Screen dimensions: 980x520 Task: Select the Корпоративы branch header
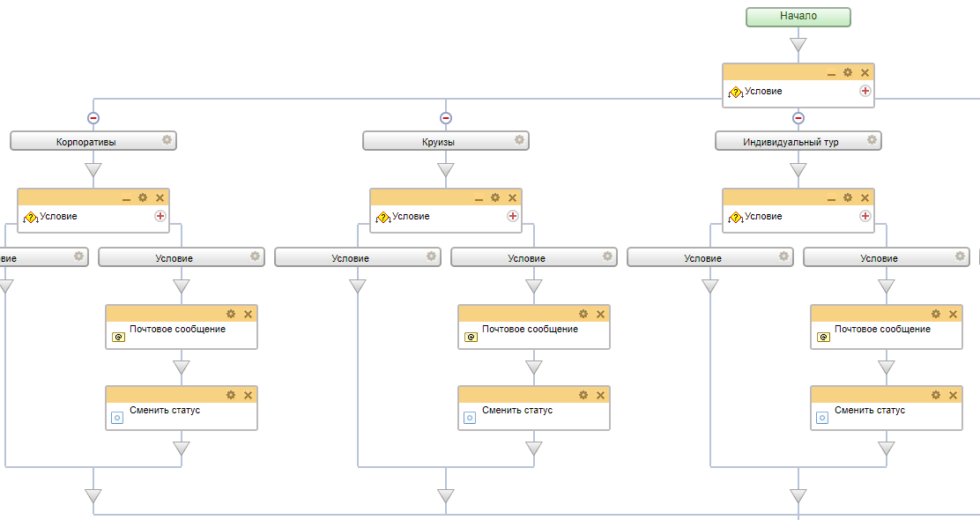pyautogui.click(x=93, y=141)
